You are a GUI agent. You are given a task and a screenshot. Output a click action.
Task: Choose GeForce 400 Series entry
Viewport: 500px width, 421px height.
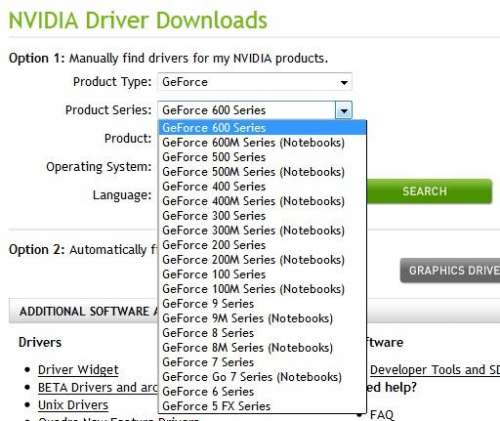[262, 187]
